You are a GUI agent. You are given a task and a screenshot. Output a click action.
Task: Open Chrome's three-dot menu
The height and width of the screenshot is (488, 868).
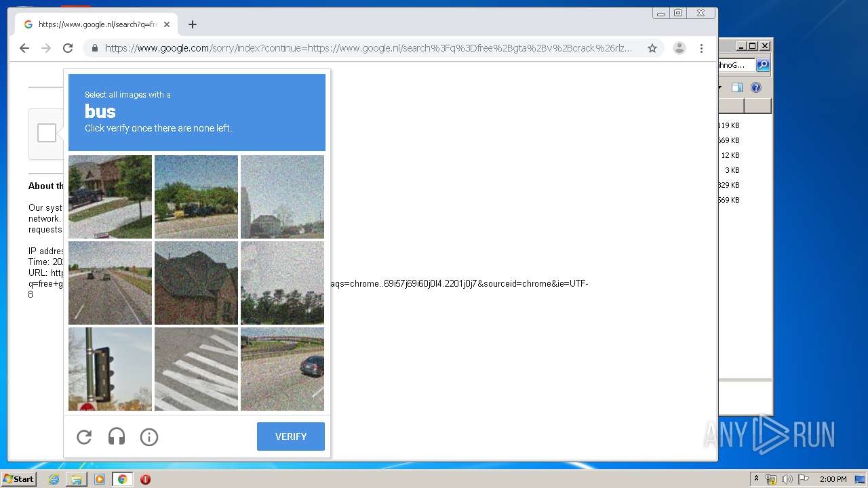click(701, 48)
